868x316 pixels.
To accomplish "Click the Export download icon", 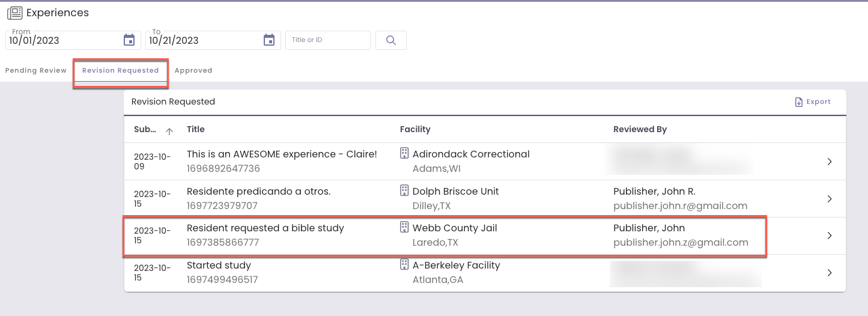I will pos(799,102).
